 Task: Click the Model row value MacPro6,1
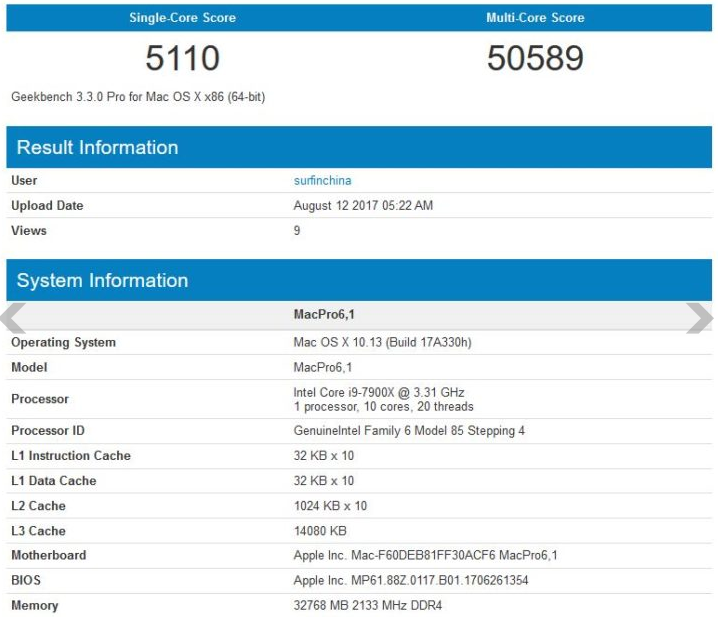[x=323, y=367]
